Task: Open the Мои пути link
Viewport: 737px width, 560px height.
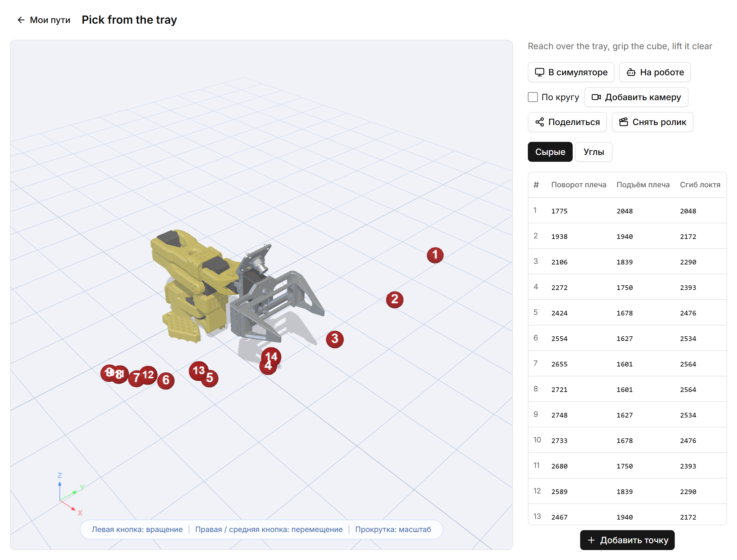Action: point(44,20)
